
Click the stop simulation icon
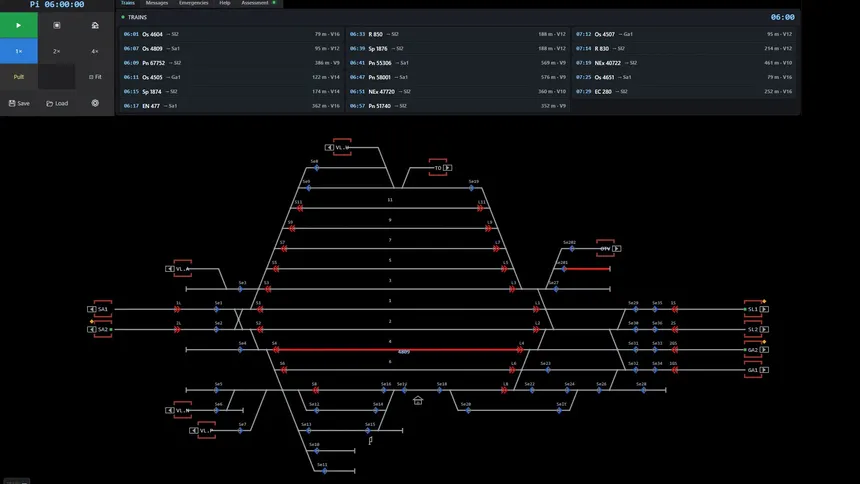[x=56, y=25]
